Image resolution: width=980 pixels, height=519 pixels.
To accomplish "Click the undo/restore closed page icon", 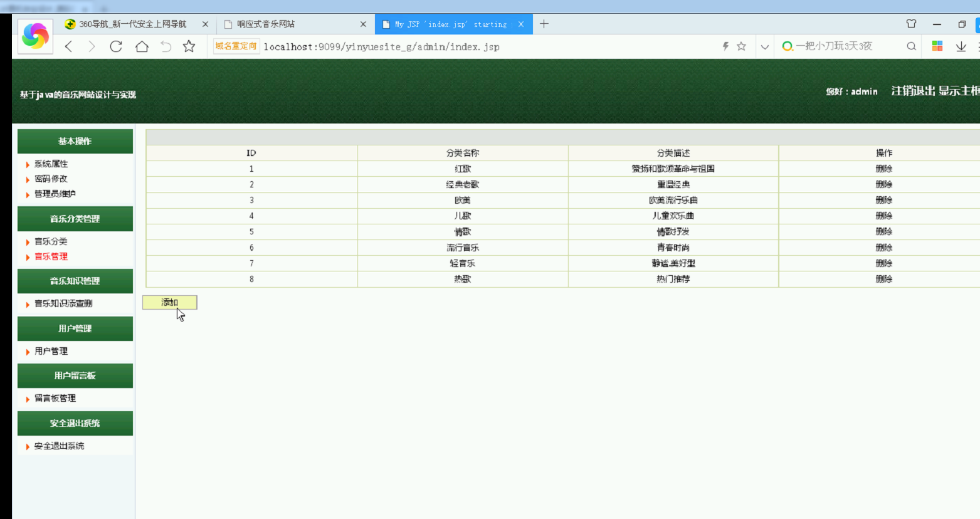I will [166, 46].
